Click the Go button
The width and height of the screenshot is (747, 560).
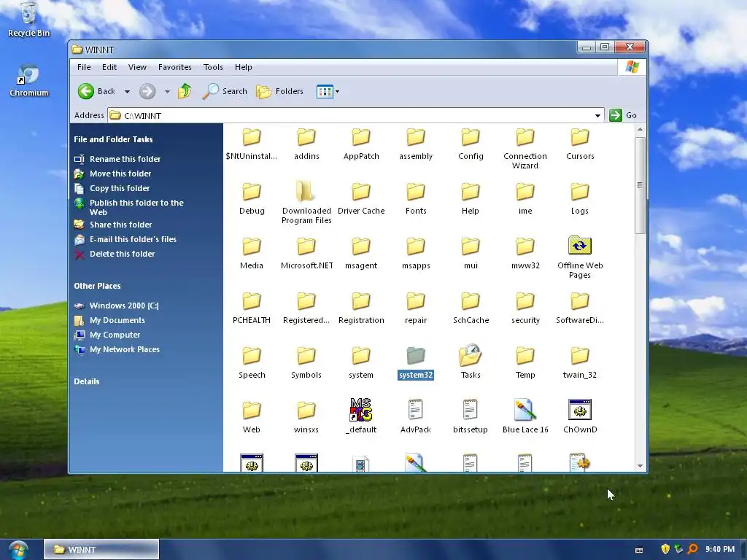623,115
